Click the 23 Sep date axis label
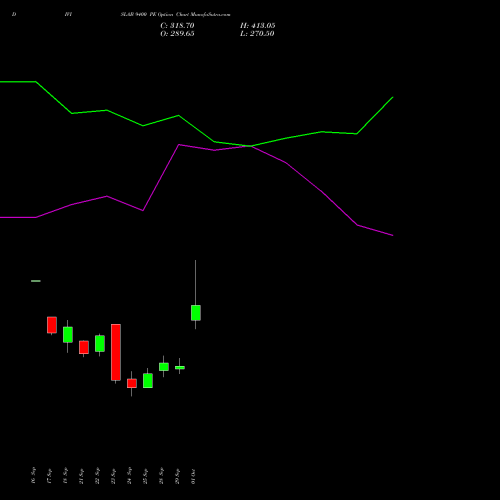Viewport: 500px width, 500px height. click(x=113, y=476)
